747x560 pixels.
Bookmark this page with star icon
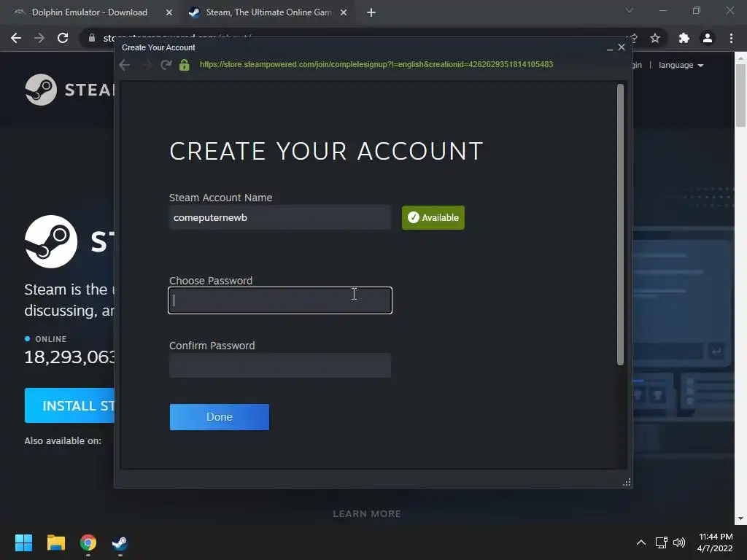pyautogui.click(x=655, y=38)
